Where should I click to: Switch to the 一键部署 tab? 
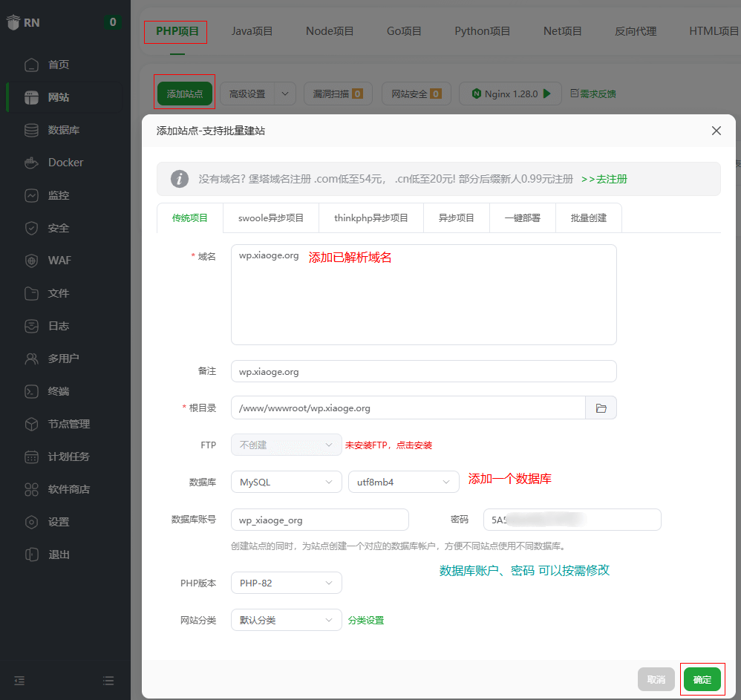pyautogui.click(x=522, y=217)
